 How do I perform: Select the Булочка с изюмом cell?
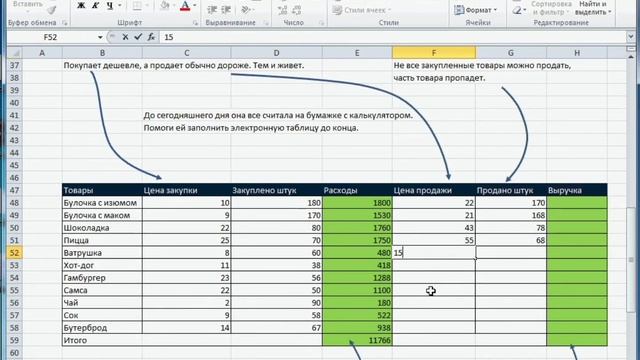coord(102,203)
